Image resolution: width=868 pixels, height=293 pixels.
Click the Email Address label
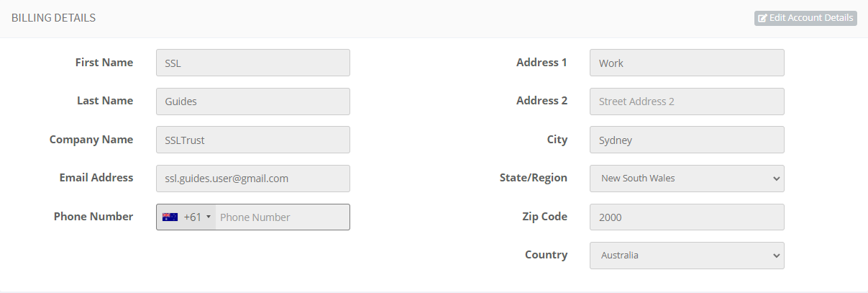click(x=96, y=178)
